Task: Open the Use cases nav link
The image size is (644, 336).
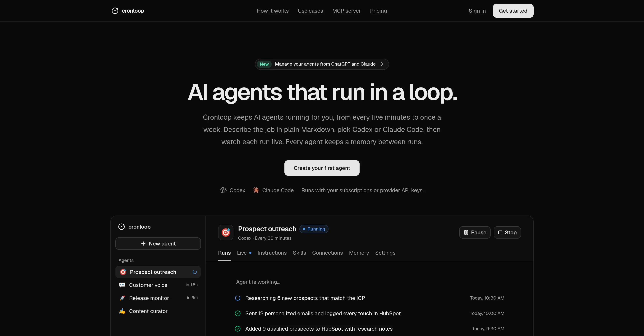Action: pos(310,11)
